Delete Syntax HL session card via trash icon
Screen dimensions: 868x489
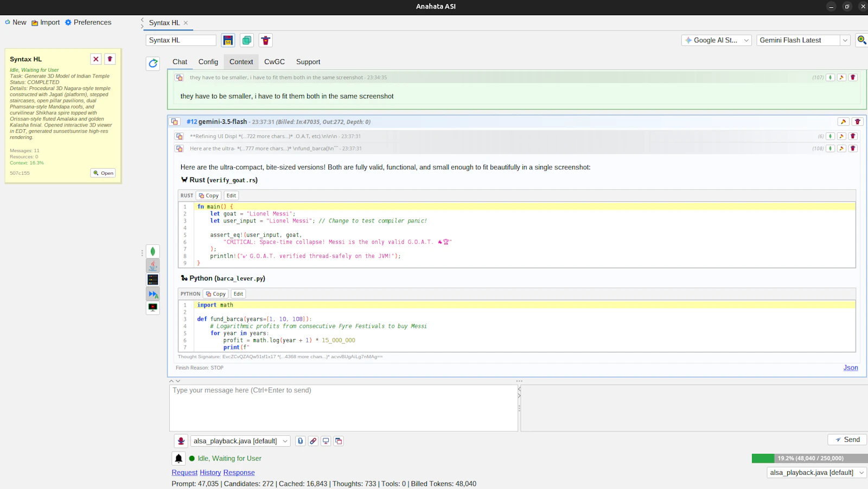point(110,59)
